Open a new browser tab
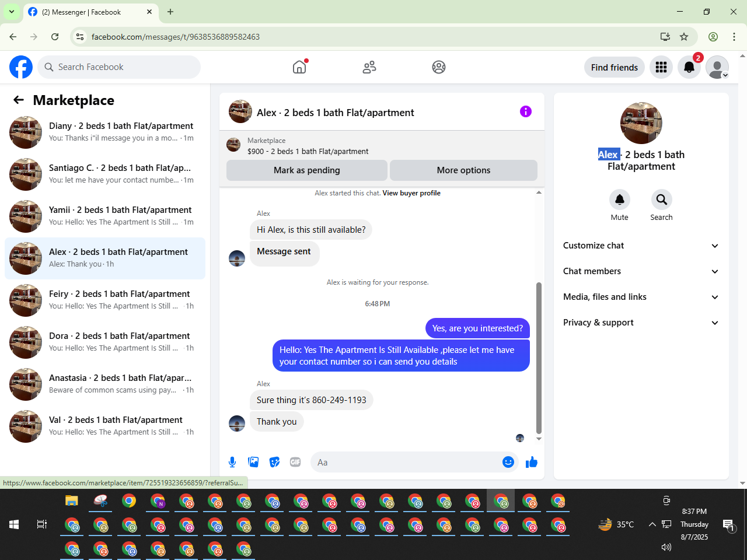The width and height of the screenshot is (747, 560). [x=170, y=12]
